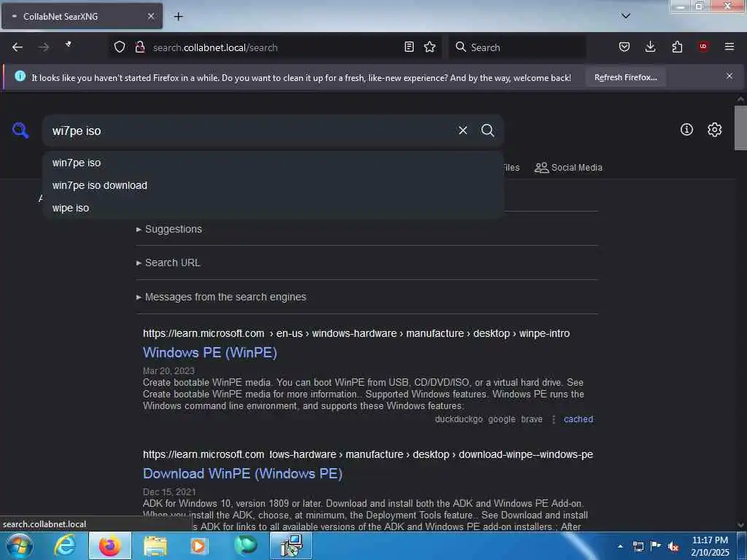Image resolution: width=747 pixels, height=560 pixels.
Task: Launch Internet Explorer from the taskbar
Action: pyautogui.click(x=65, y=545)
